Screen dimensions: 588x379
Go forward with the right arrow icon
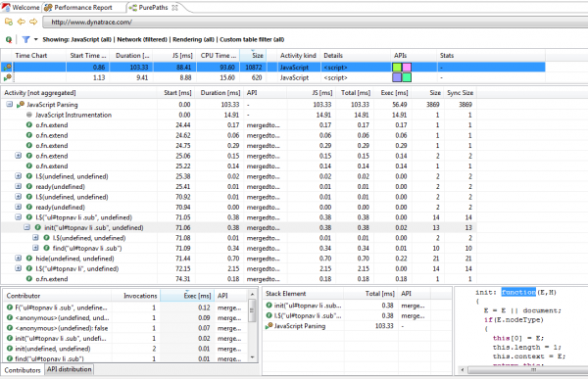tap(33, 22)
